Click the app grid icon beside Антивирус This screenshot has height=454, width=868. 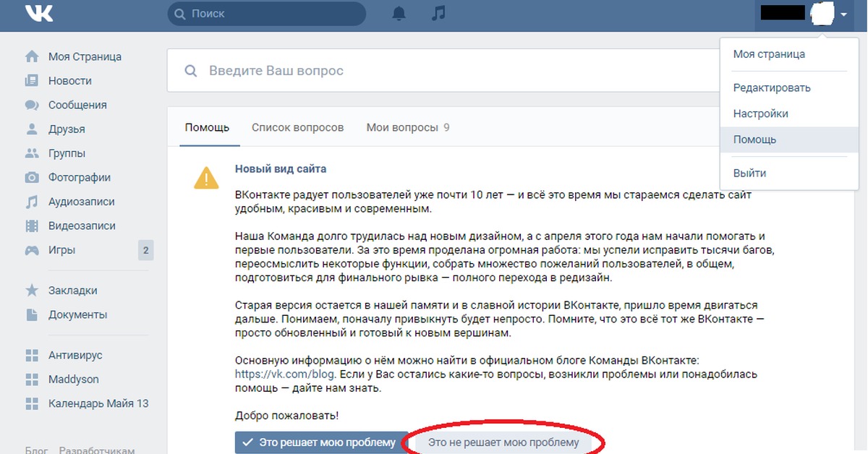point(32,356)
